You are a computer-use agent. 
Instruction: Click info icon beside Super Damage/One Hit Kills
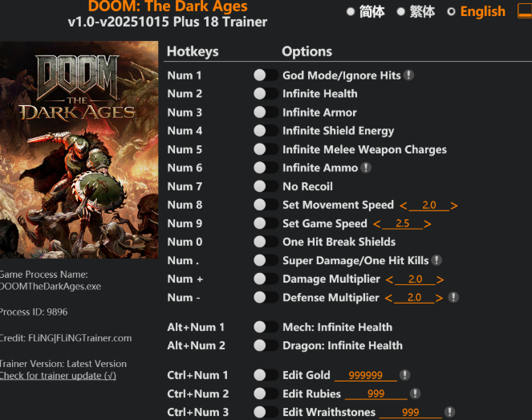click(x=437, y=260)
